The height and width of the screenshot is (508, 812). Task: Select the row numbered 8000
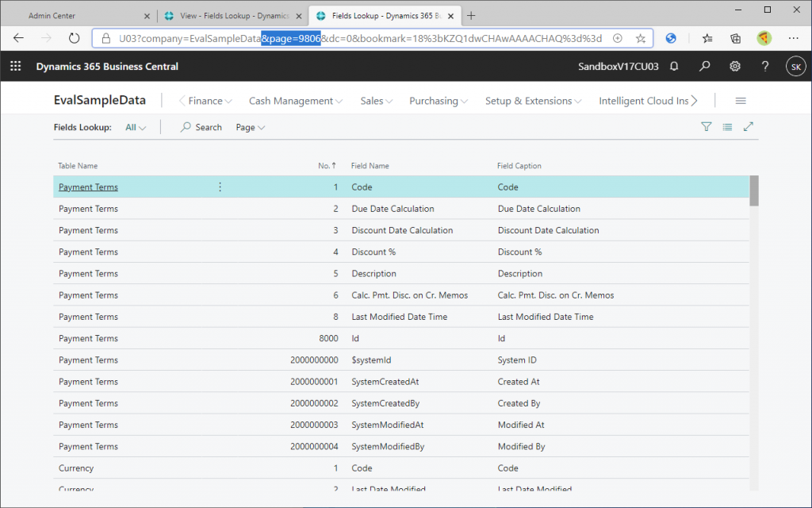tap(400, 338)
